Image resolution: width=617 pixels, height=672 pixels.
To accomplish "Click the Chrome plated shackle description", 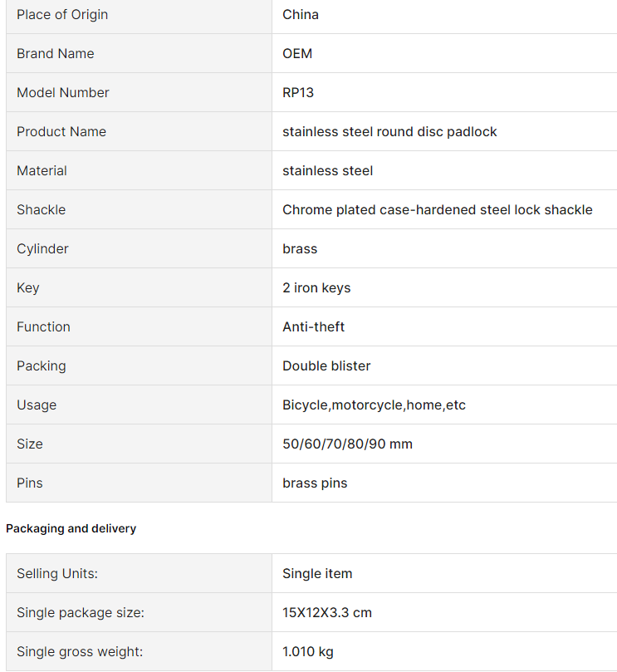I will tap(438, 210).
